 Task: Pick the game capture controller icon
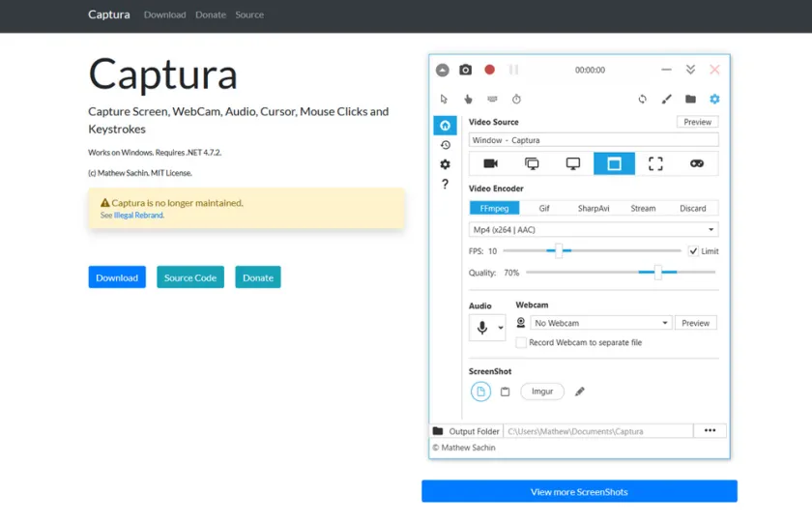click(697, 163)
